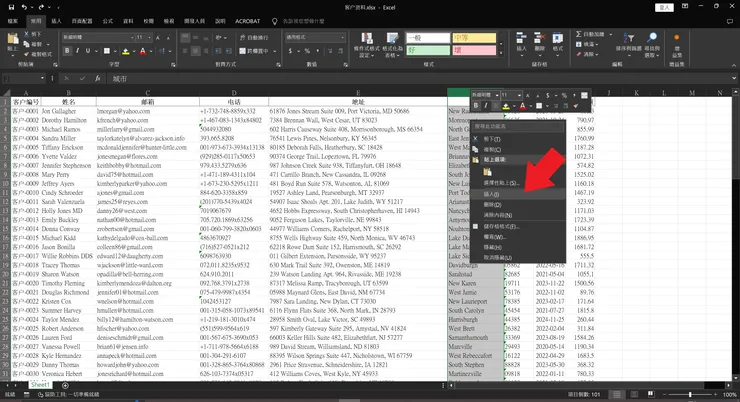Click the 登入 sign-in button
This screenshot has height=402, width=740.
tap(664, 8)
